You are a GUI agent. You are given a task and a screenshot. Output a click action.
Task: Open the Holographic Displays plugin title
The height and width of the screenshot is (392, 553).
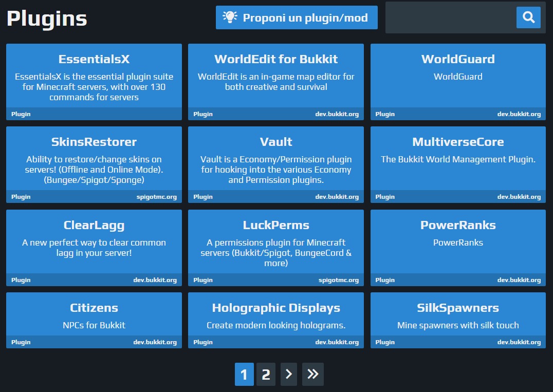[276, 308]
